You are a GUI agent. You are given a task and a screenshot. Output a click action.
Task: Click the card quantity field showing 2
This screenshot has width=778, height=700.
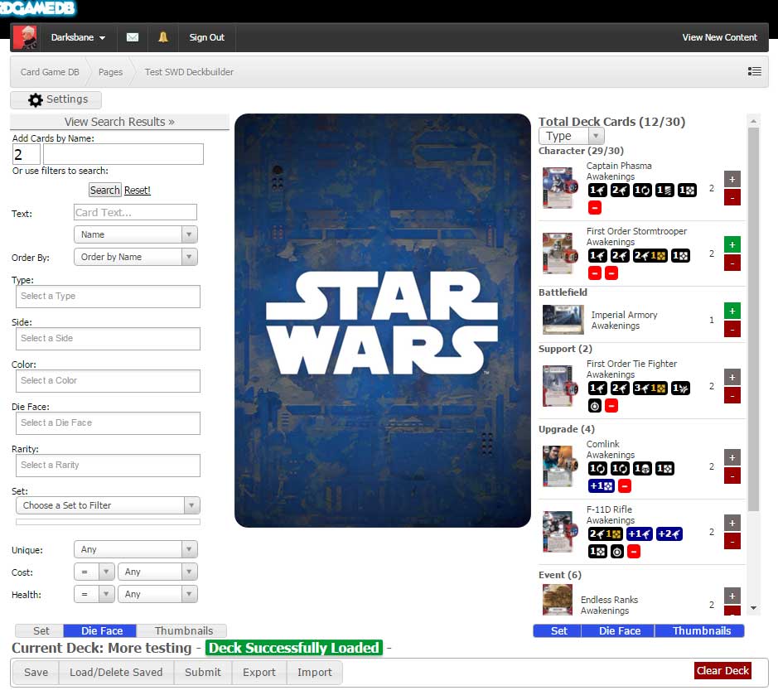[27, 154]
